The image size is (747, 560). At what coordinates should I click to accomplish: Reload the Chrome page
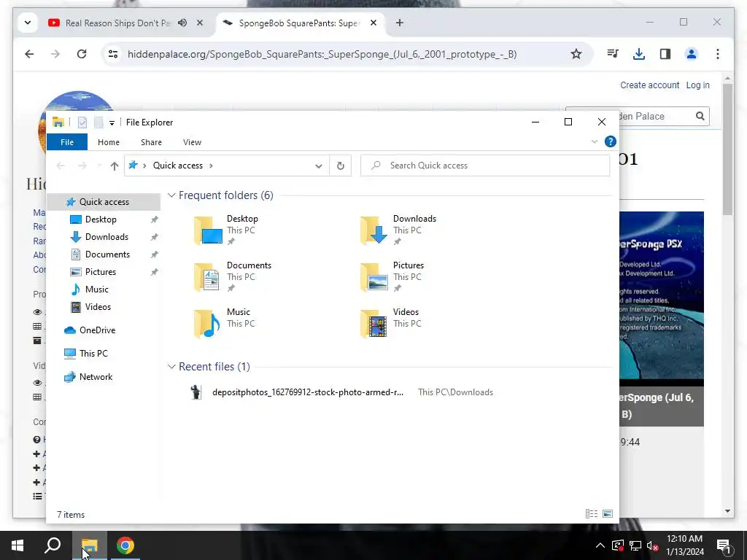82,54
